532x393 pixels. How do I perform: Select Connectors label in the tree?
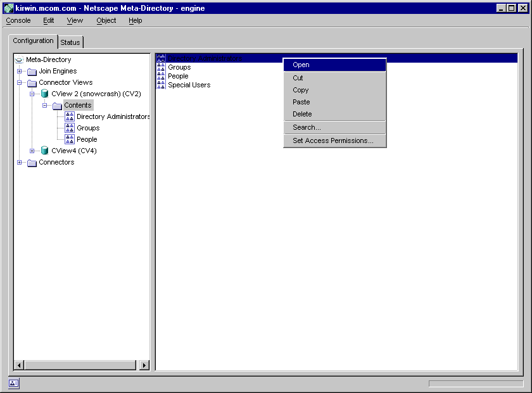[x=56, y=163]
